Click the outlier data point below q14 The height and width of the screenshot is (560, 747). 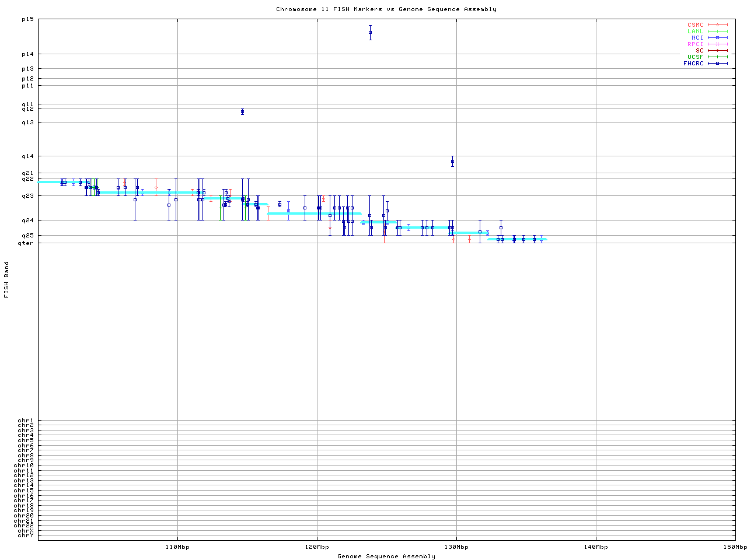[x=452, y=162]
